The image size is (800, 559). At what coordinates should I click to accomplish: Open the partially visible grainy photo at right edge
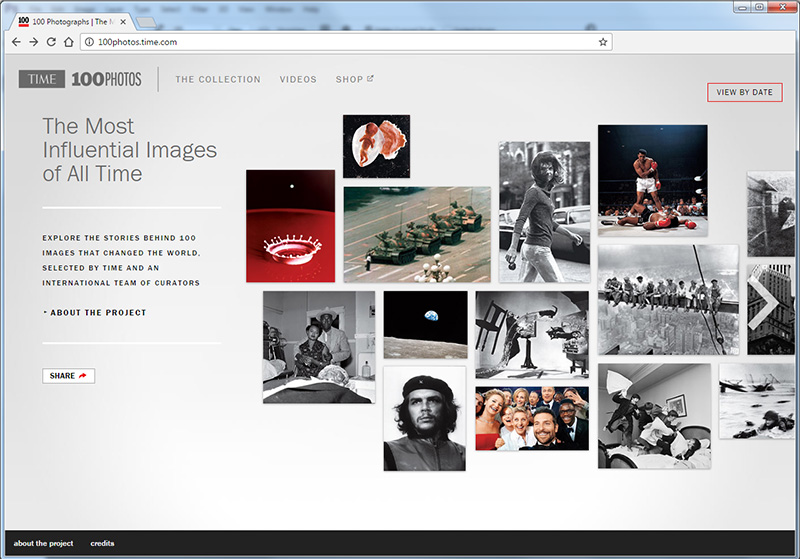point(771,214)
